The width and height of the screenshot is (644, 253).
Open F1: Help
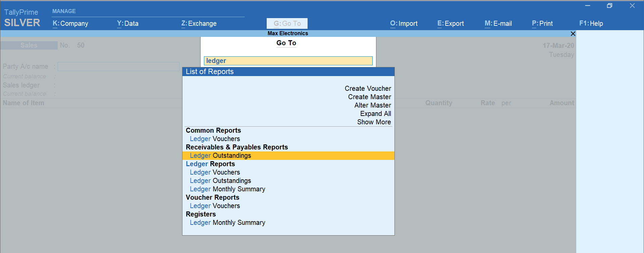pyautogui.click(x=591, y=23)
